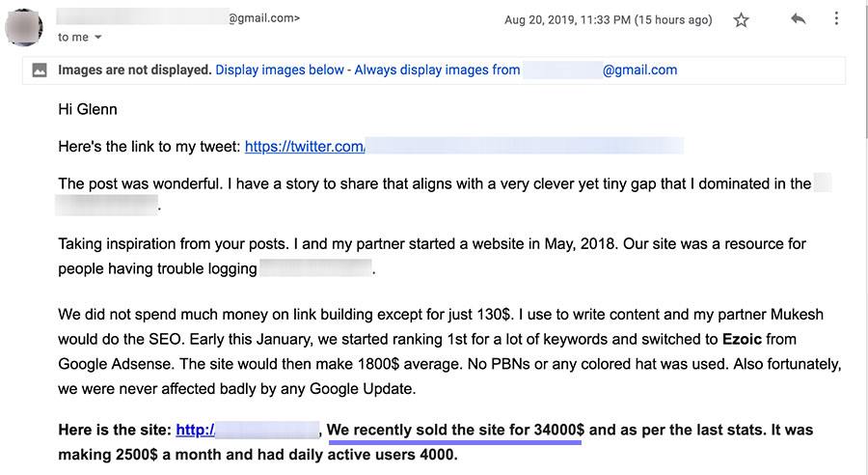Image resolution: width=868 pixels, height=475 pixels.
Task: Star this email message
Action: coord(741,20)
